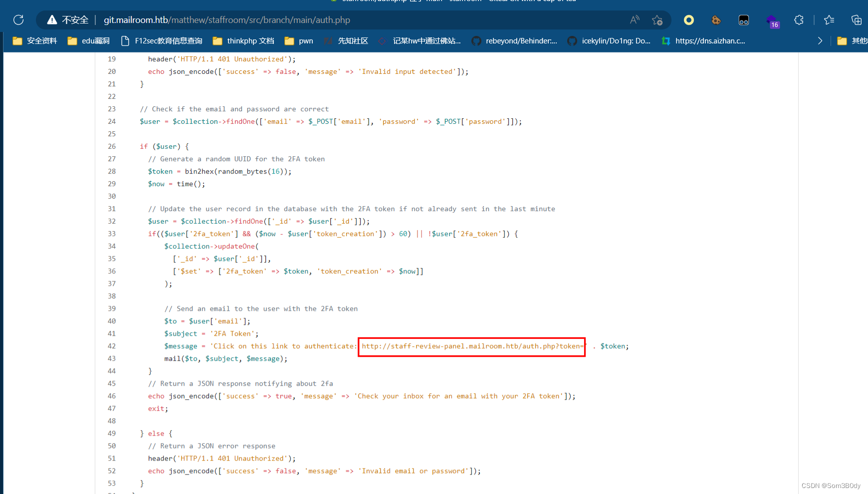This screenshot has width=868, height=494.
Task: Open the 先知社区 bookmark
Action: tap(346, 41)
